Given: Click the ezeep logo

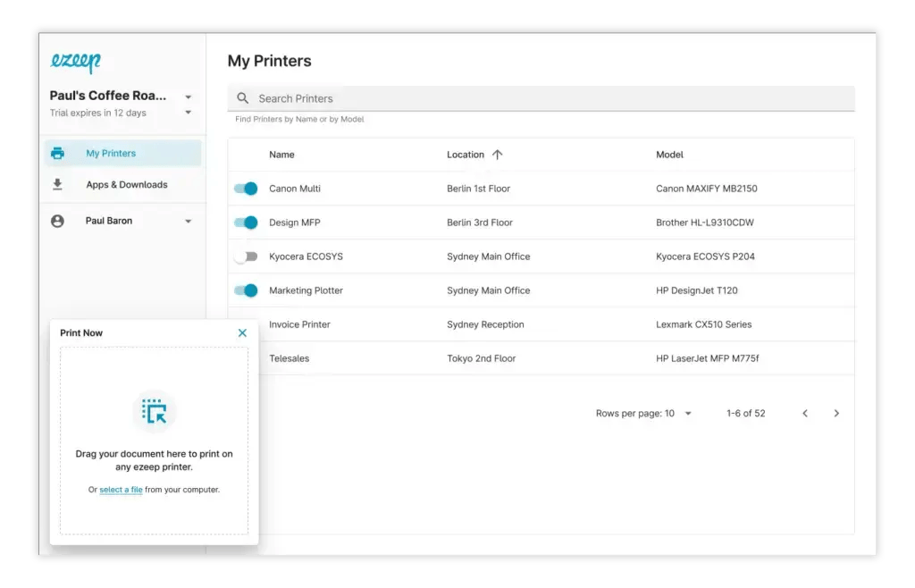Looking at the screenshot, I should click(x=74, y=62).
